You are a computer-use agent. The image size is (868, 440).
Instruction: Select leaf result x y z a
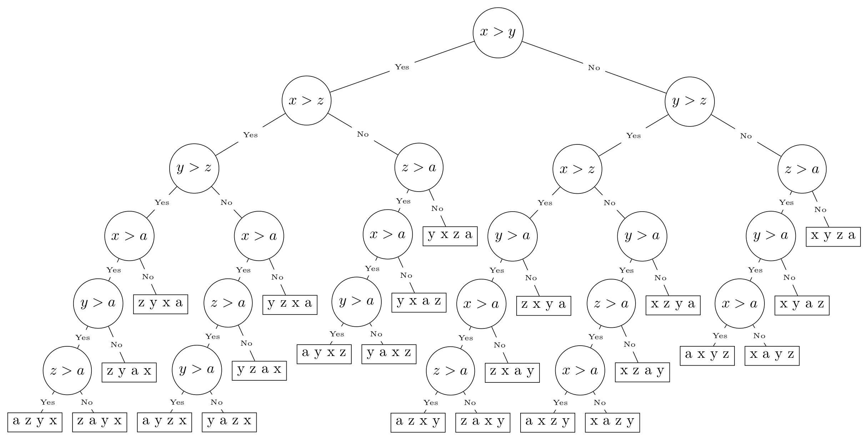(x=833, y=236)
